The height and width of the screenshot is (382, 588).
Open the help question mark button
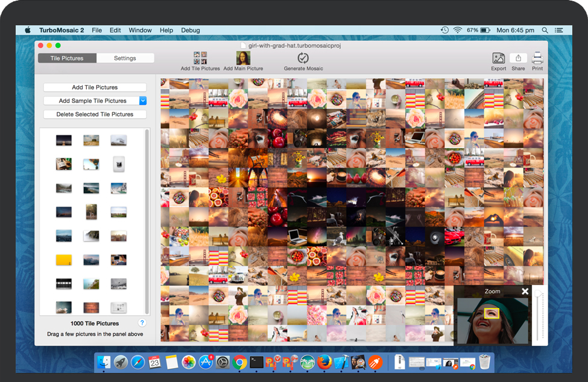tap(142, 323)
